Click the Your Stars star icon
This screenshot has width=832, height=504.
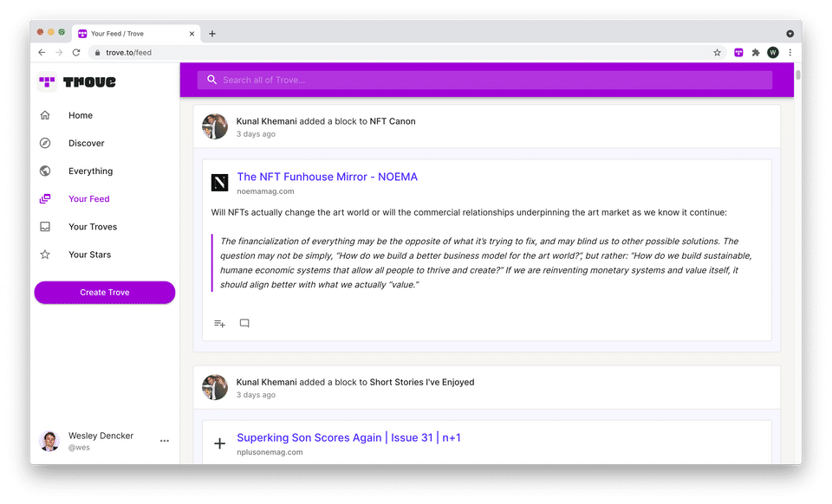(45, 255)
